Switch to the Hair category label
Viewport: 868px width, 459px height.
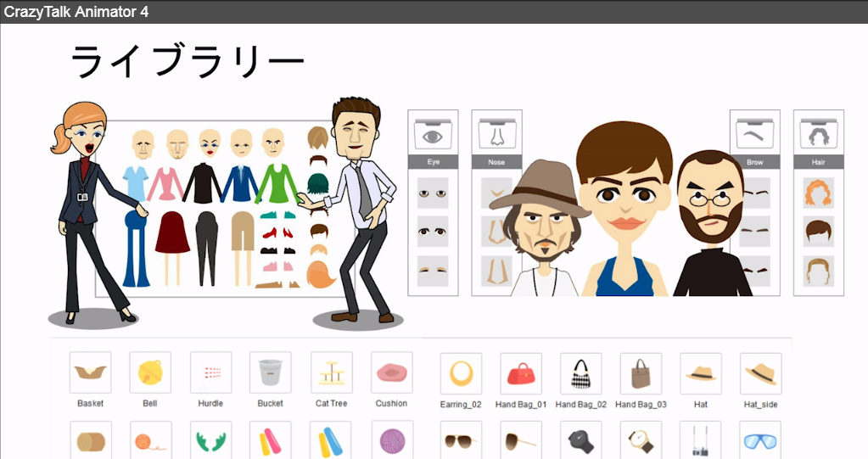tap(819, 162)
